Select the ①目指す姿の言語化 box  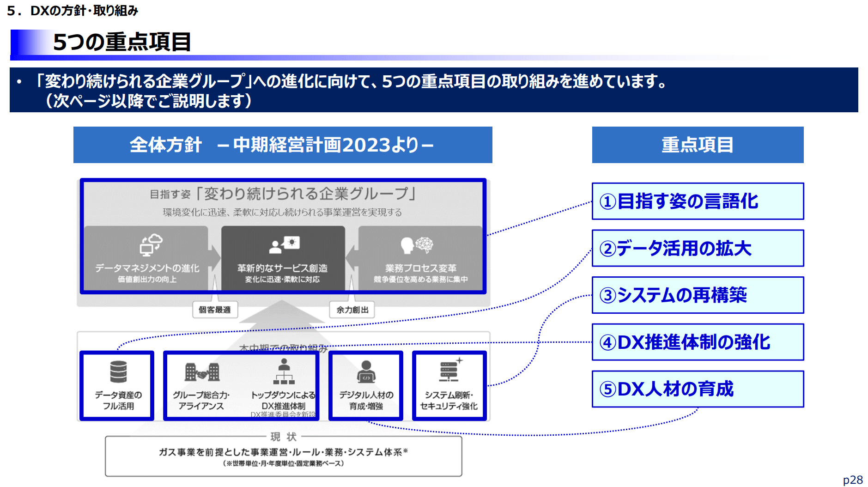click(x=697, y=201)
